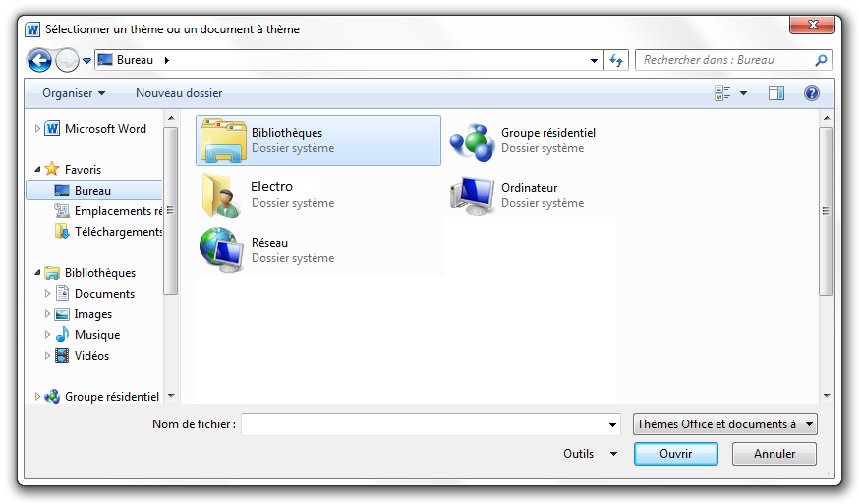
Task: Expand the Bureau breadcrumb arrow
Action: 167,60
